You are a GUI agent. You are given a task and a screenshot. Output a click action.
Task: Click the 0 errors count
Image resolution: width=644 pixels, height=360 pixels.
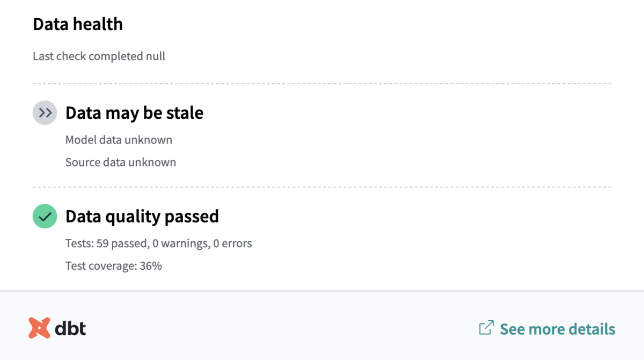click(232, 243)
